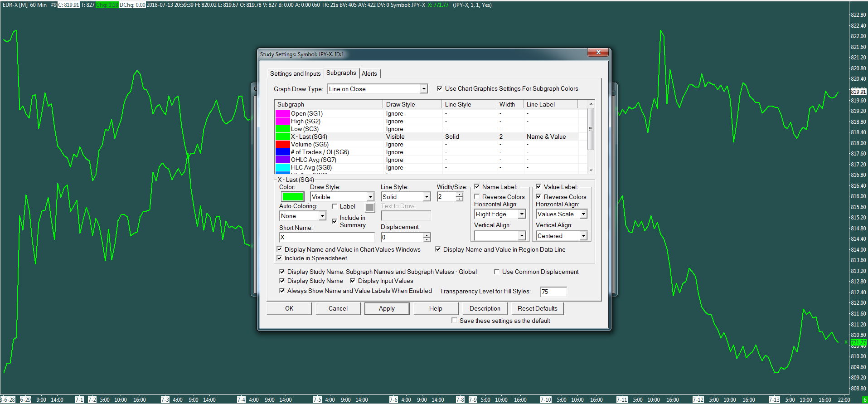Increase the Width/Size value with up arrow
The height and width of the screenshot is (404, 868).
pos(460,195)
